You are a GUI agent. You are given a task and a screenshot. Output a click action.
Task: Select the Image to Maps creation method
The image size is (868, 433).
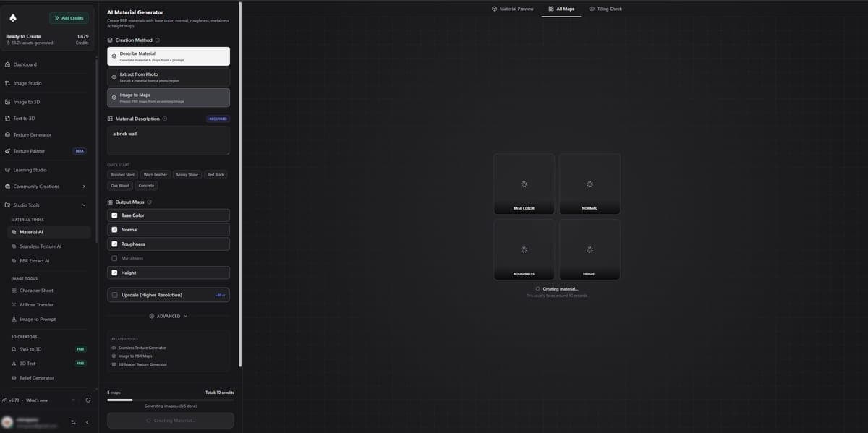[x=169, y=98]
